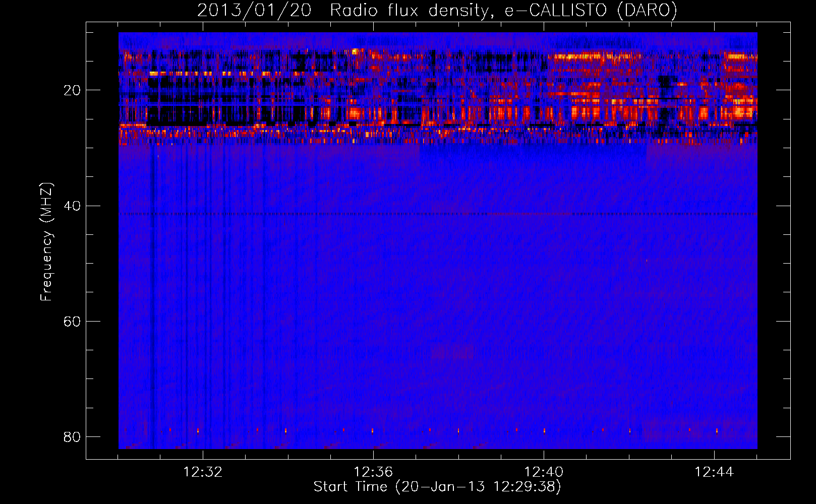Click the 'Start Time (20-Jan-13 12:29:38)' label
Viewport: 816px width, 504px height.
pyautogui.click(x=437, y=487)
